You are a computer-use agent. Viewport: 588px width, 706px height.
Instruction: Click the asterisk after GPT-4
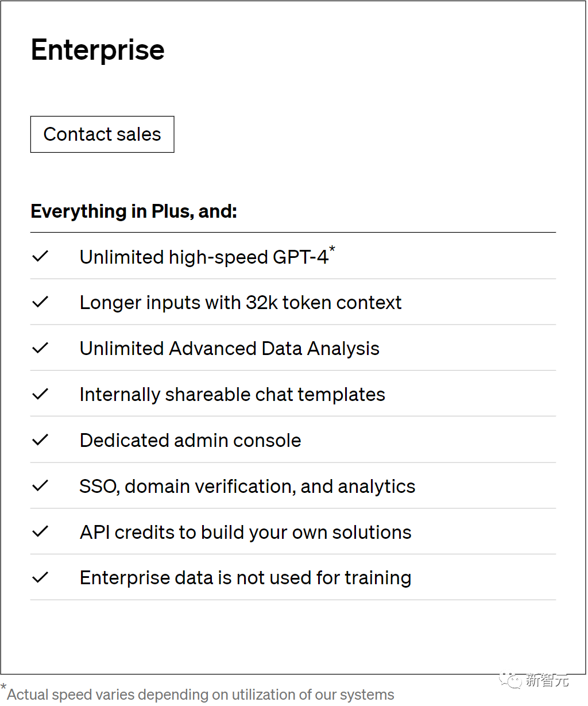(x=332, y=249)
